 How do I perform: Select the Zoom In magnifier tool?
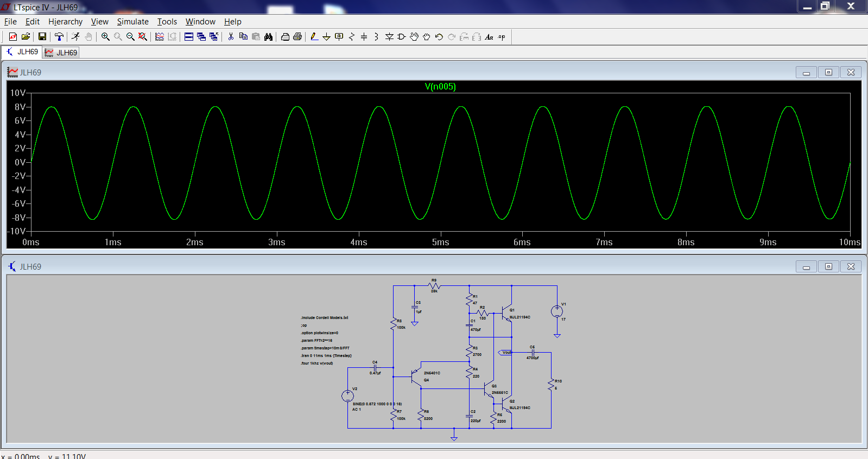pyautogui.click(x=105, y=37)
